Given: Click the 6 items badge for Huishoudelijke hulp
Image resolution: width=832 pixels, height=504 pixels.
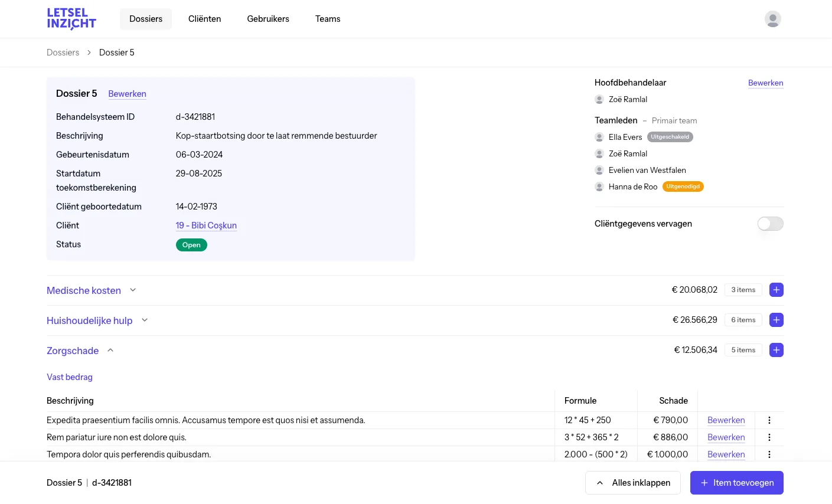Looking at the screenshot, I should pos(743,320).
